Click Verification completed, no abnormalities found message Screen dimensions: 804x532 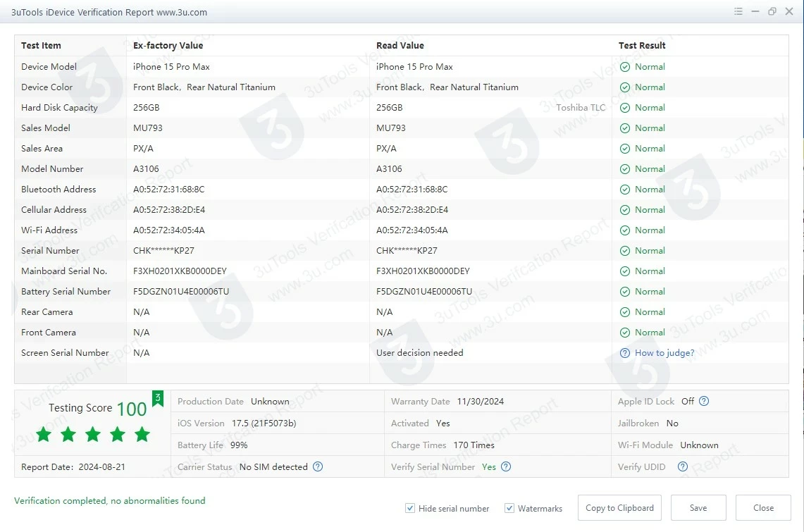(110, 501)
